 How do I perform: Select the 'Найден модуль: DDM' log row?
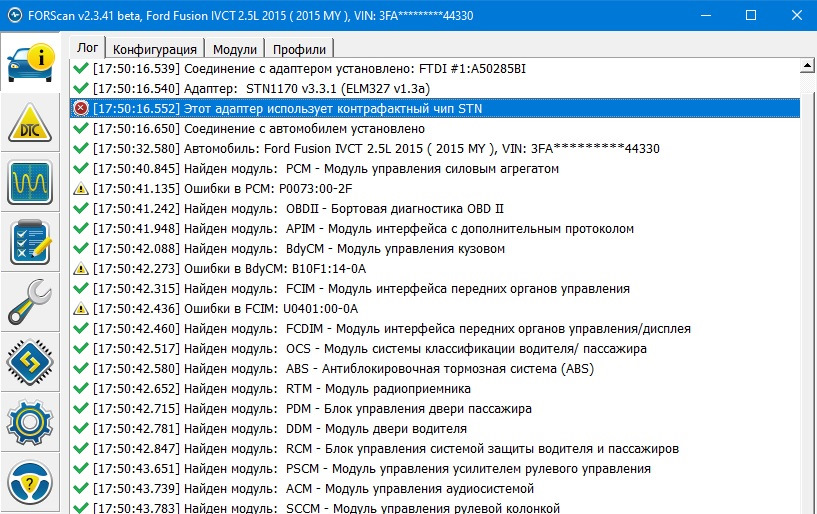[x=435, y=429]
